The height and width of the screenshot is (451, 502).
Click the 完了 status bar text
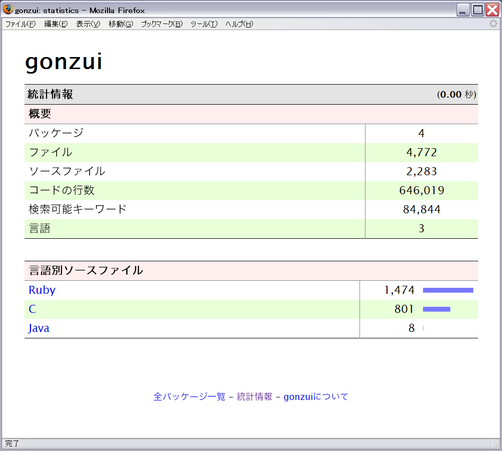coord(12,444)
